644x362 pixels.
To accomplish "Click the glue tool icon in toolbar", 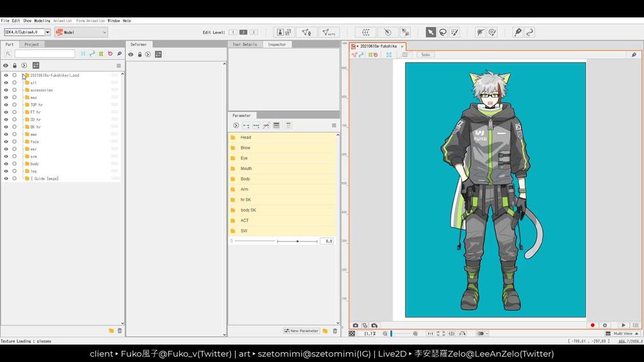I will coord(406,32).
